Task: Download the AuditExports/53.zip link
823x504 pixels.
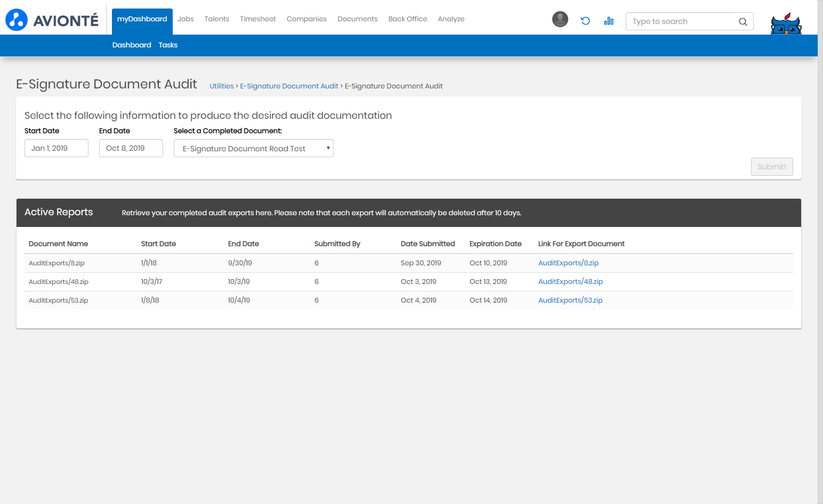Action: pos(570,300)
